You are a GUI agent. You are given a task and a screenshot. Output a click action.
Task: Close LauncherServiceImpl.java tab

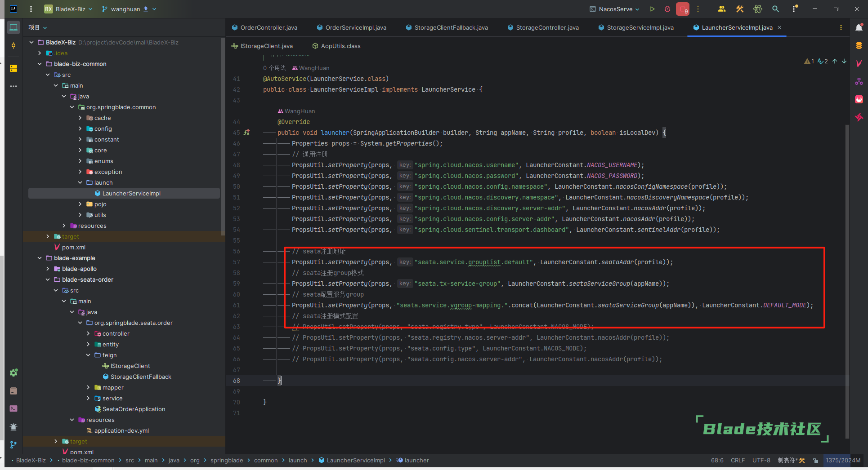coord(779,27)
